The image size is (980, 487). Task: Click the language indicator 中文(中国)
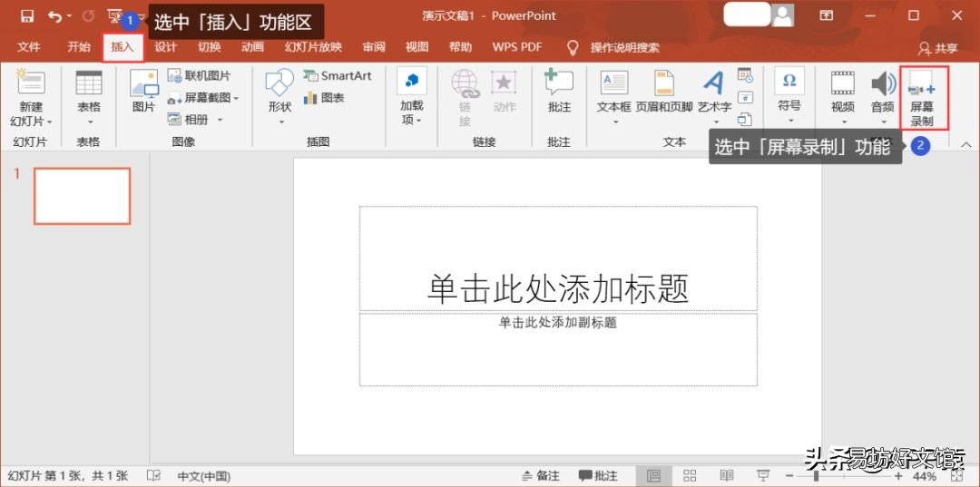click(204, 476)
